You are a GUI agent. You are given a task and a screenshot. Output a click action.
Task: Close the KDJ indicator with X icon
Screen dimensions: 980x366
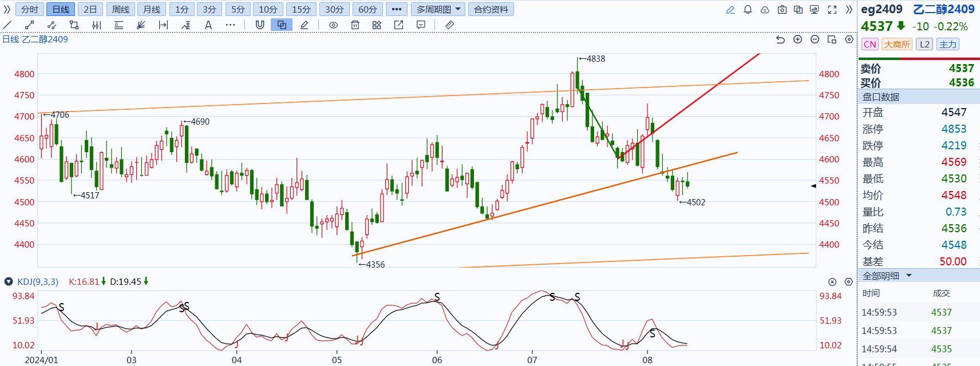pyautogui.click(x=832, y=282)
